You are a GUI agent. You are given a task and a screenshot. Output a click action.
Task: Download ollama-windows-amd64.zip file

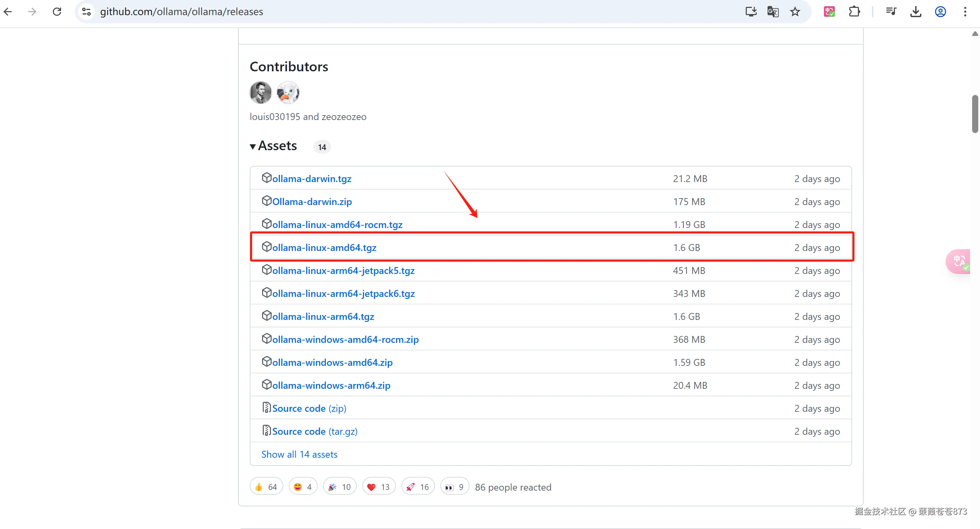(x=332, y=362)
